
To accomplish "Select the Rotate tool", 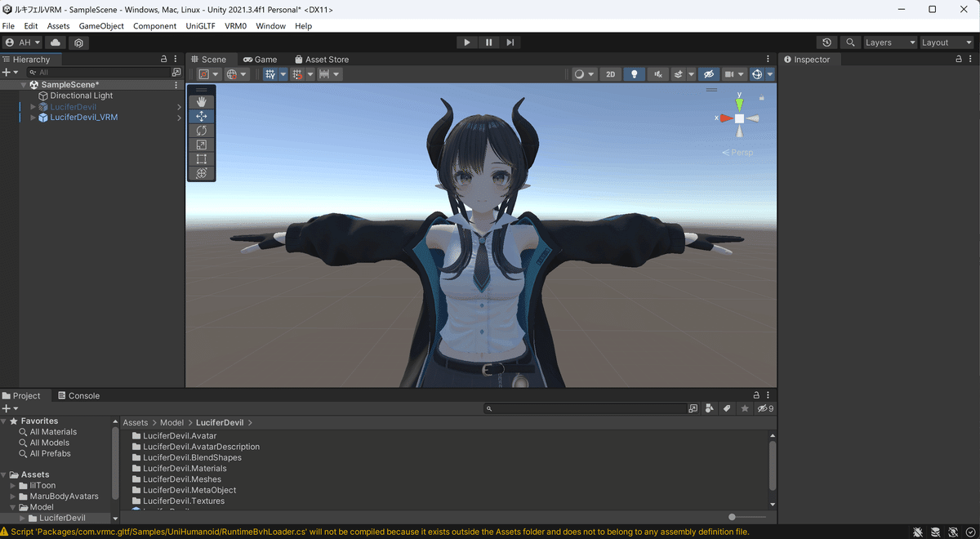I will [202, 131].
